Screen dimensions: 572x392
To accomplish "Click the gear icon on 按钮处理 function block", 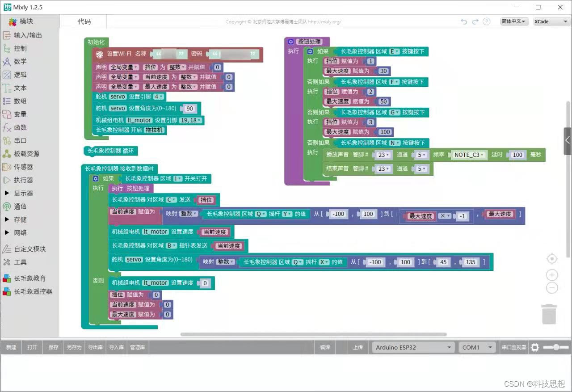I will (291, 42).
